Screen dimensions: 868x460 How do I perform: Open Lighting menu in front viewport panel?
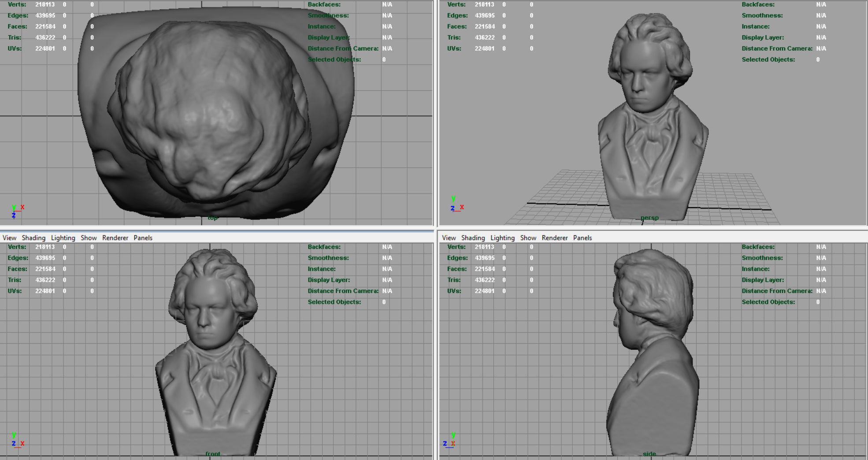[63, 237]
